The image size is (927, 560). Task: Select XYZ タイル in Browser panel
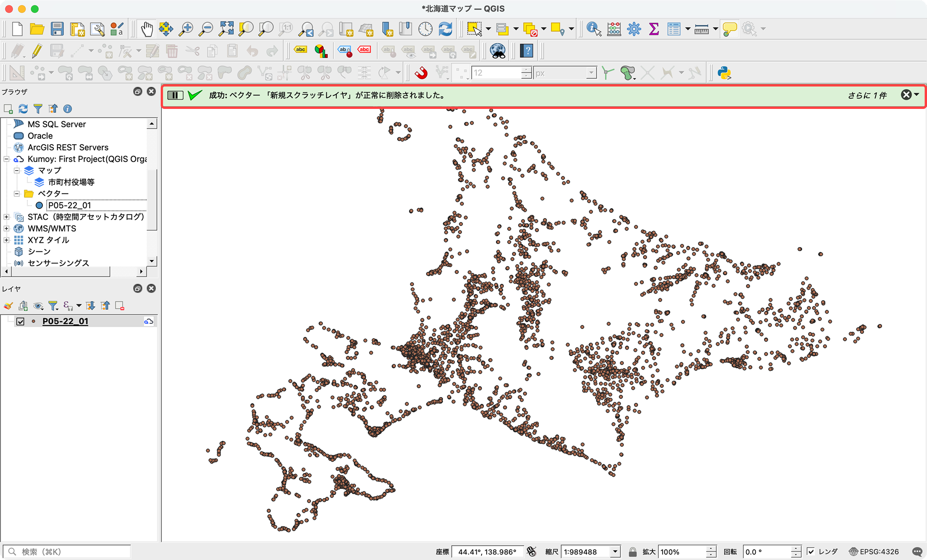pyautogui.click(x=48, y=240)
